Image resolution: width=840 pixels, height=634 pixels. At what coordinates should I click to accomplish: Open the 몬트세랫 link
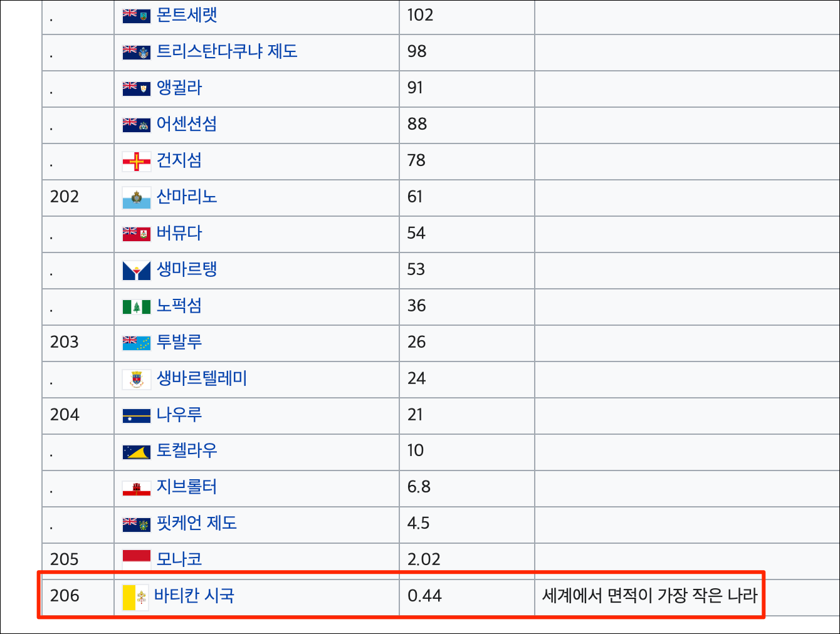(187, 15)
